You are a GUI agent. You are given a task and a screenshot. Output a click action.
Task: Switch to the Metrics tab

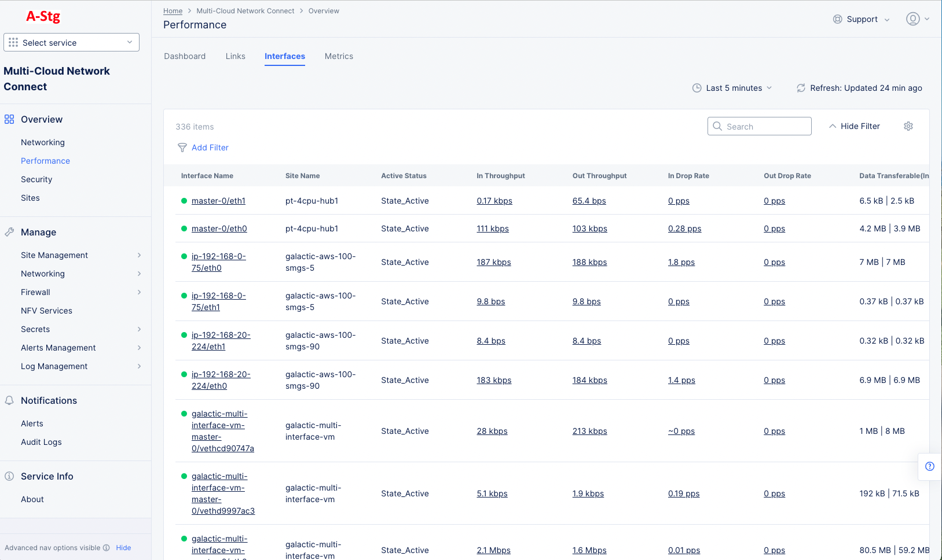pyautogui.click(x=339, y=56)
